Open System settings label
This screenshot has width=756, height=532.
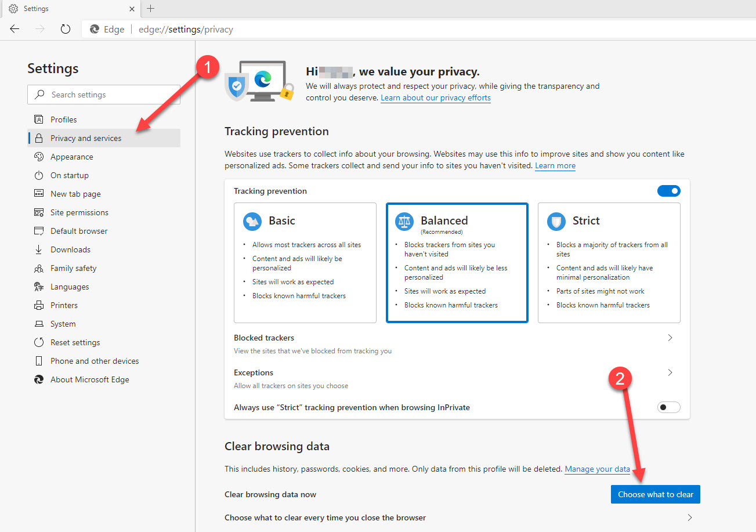point(63,324)
